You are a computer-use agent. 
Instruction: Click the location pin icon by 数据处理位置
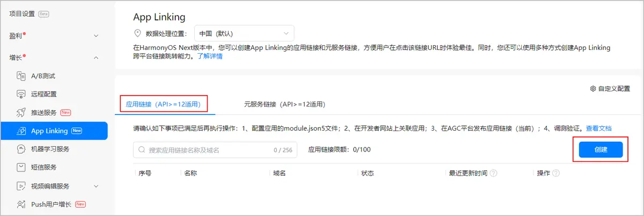click(x=137, y=33)
